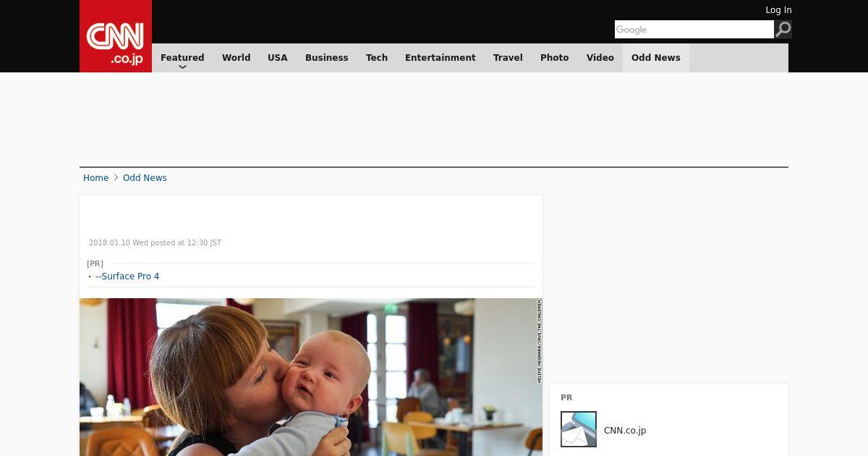
Task: Click the search magnifier icon
Action: [783, 30]
